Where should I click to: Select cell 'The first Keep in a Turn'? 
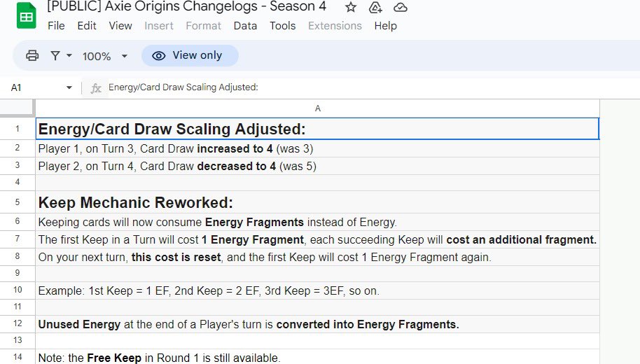[318, 239]
